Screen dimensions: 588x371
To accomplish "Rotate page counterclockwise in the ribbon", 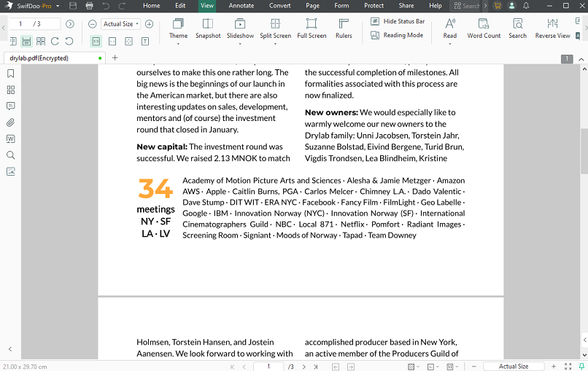I will pyautogui.click(x=69, y=42).
